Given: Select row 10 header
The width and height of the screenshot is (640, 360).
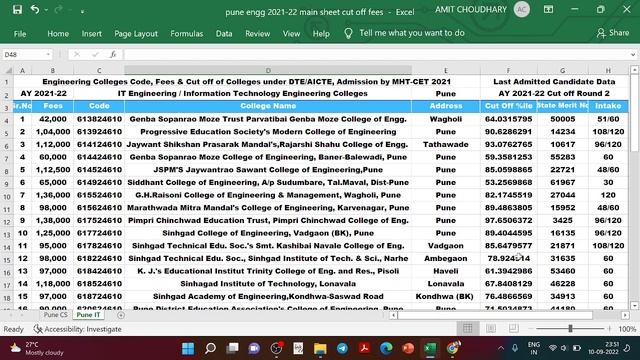Looking at the screenshot, I should [x=7, y=197].
